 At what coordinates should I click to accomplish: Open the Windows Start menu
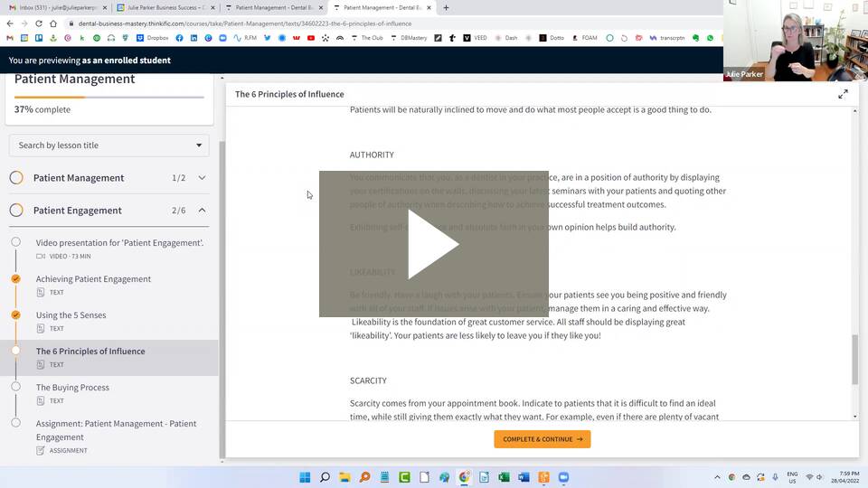point(305,477)
